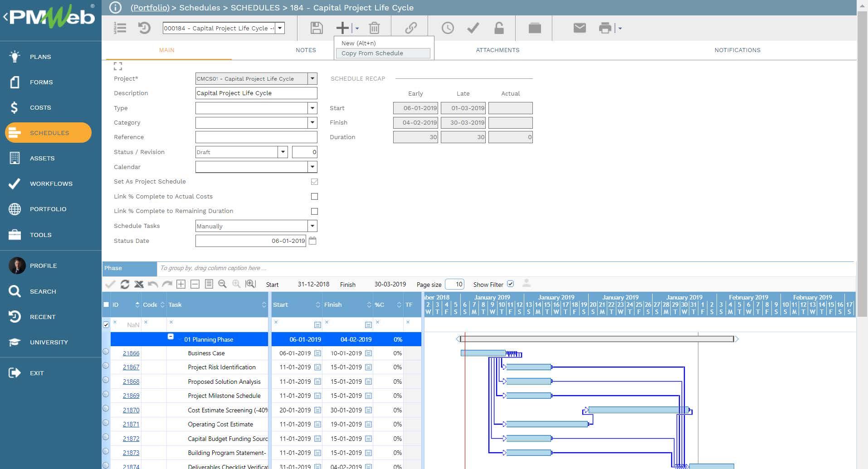The width and height of the screenshot is (868, 469).
Task: Open the schedule record selector dropdown
Action: [x=280, y=28]
